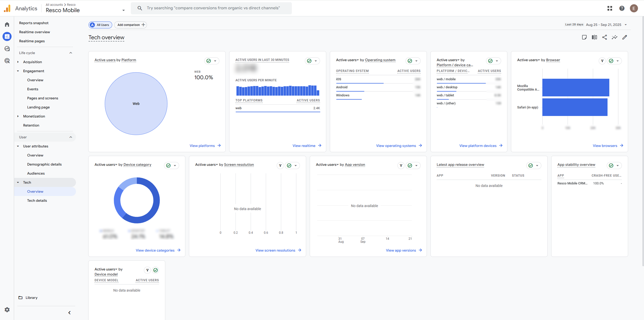Open the date range dropdown
The image size is (644, 320).
click(x=606, y=25)
